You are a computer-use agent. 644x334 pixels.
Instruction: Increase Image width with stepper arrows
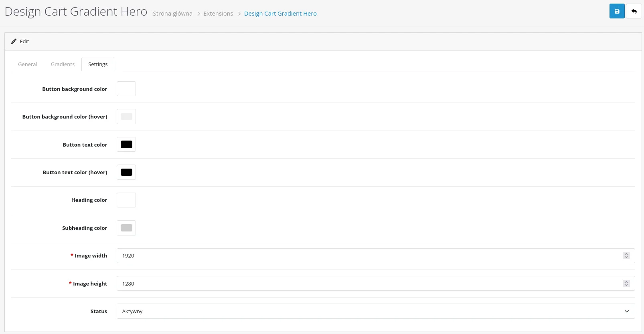pos(626,254)
